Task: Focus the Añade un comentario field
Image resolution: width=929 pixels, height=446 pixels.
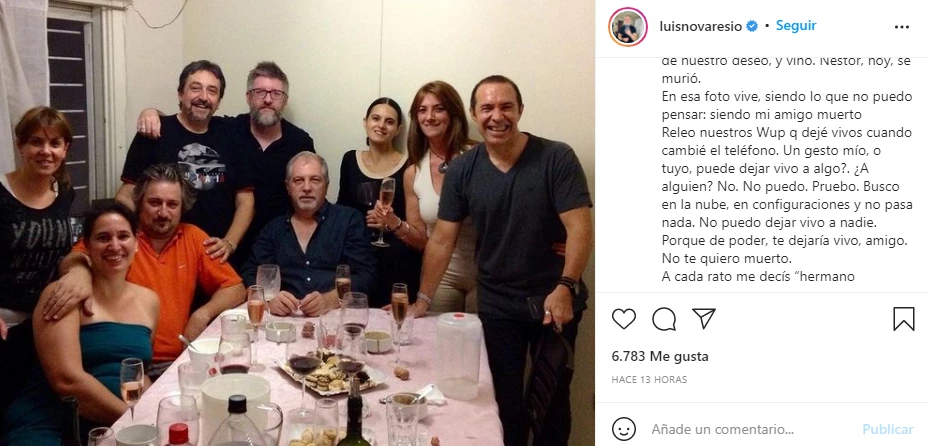Action: (x=722, y=429)
